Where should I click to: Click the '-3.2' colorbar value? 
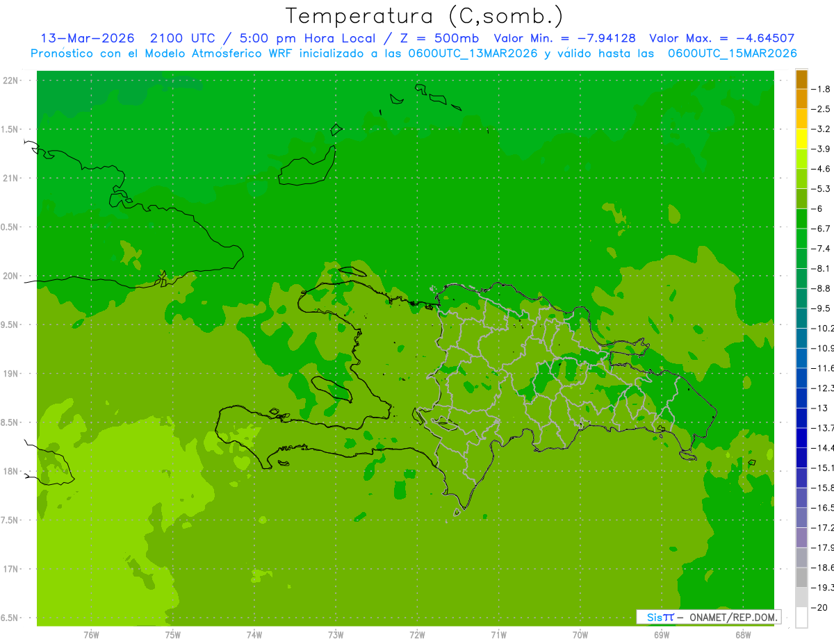point(821,129)
